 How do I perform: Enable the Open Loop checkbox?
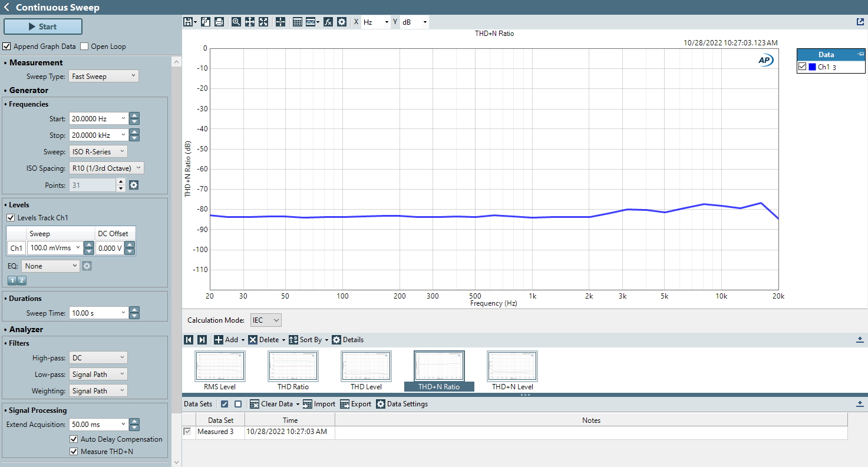point(84,47)
